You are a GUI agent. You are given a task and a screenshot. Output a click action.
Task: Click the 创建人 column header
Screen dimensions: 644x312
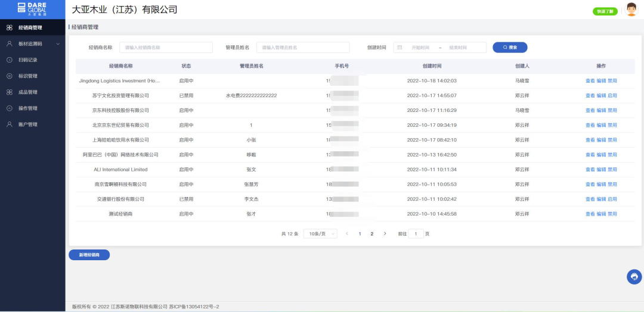pos(522,66)
